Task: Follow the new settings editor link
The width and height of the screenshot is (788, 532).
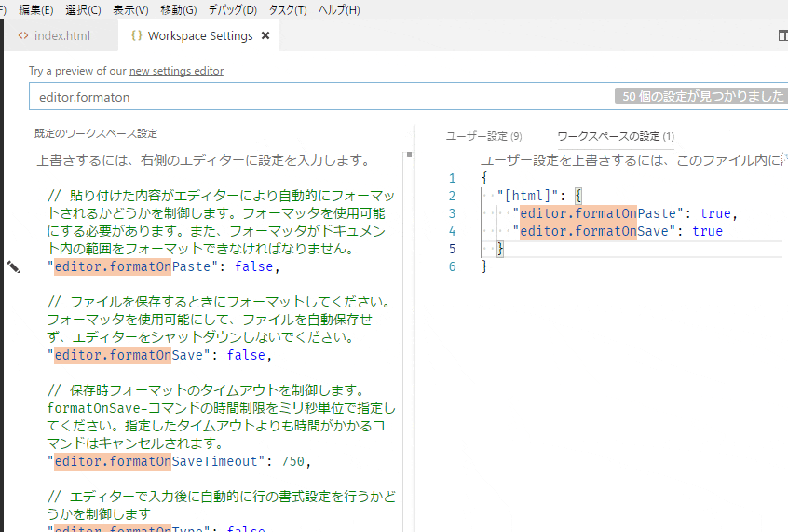Action: [x=176, y=71]
